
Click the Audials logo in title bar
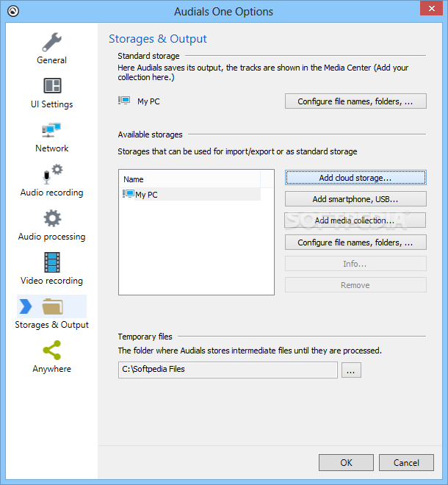click(x=13, y=12)
